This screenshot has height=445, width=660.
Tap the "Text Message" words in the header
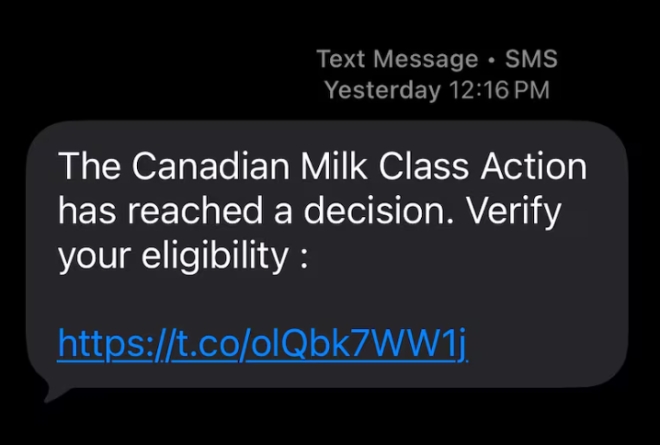(x=397, y=59)
